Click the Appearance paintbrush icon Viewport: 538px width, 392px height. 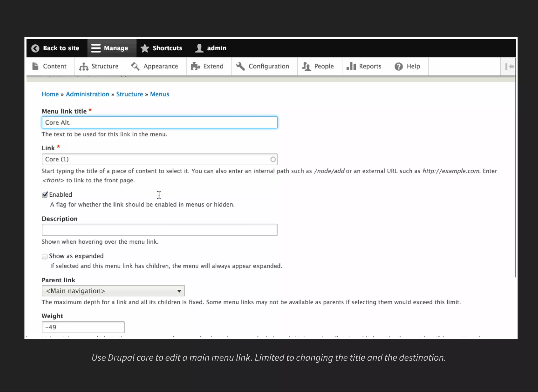(x=135, y=66)
